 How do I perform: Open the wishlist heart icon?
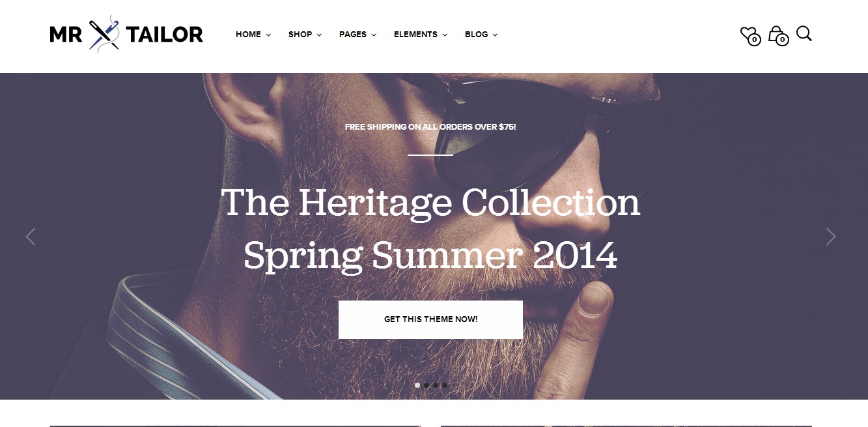750,35
